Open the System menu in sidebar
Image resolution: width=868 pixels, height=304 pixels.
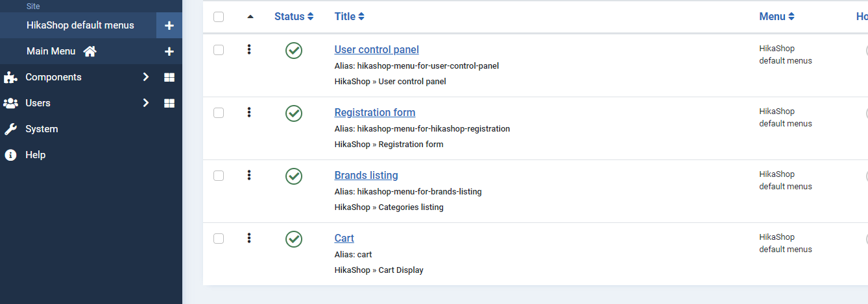(42, 129)
